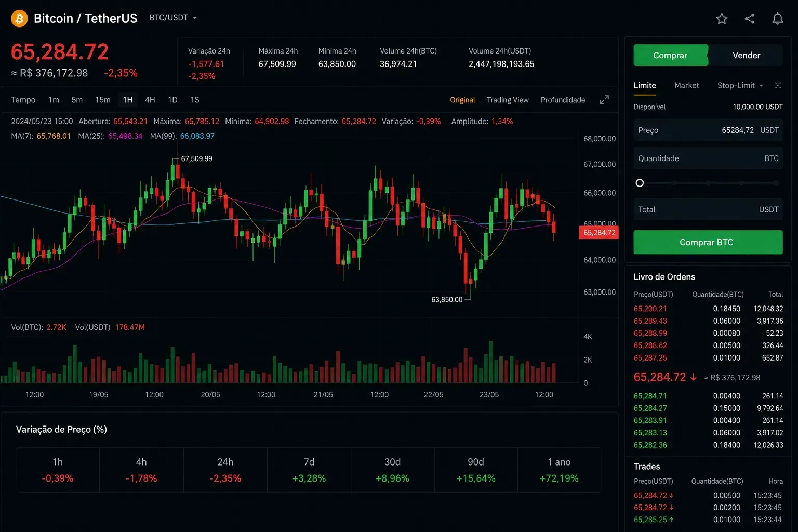The width and height of the screenshot is (798, 532).
Task: Select the 1D chart interval
Action: [172, 100]
